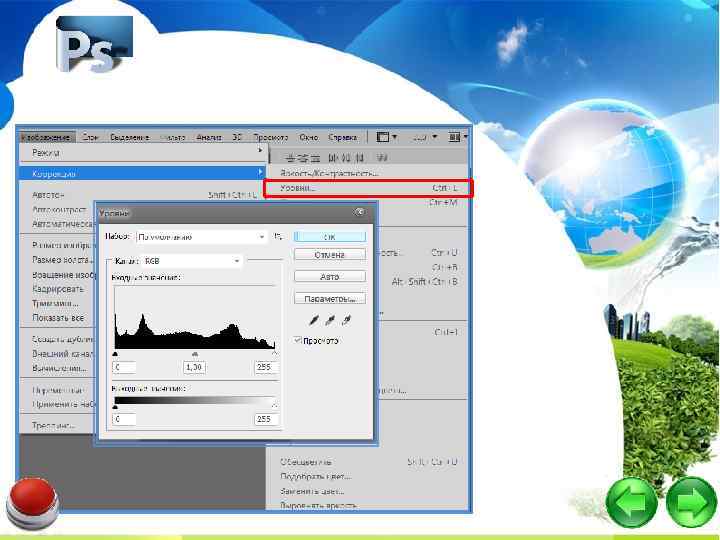Image resolution: width=720 pixels, height=540 pixels.
Task: Click the histogram graph in Levels dialog
Action: [195, 317]
